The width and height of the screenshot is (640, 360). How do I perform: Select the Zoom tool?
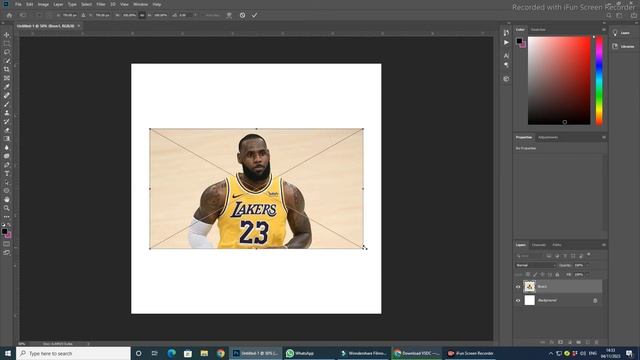[x=7, y=208]
